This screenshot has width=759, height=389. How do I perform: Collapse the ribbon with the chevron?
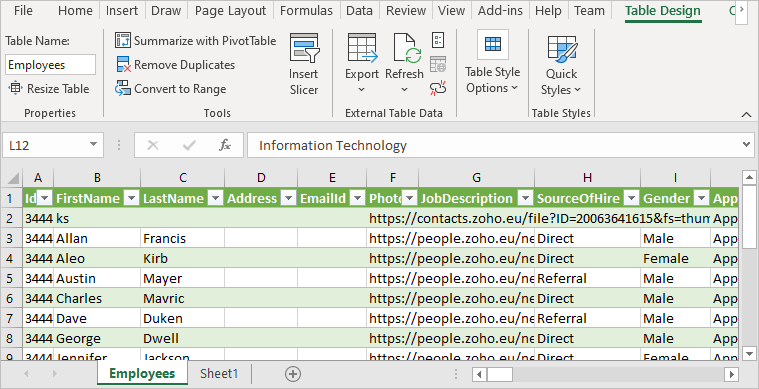point(746,115)
